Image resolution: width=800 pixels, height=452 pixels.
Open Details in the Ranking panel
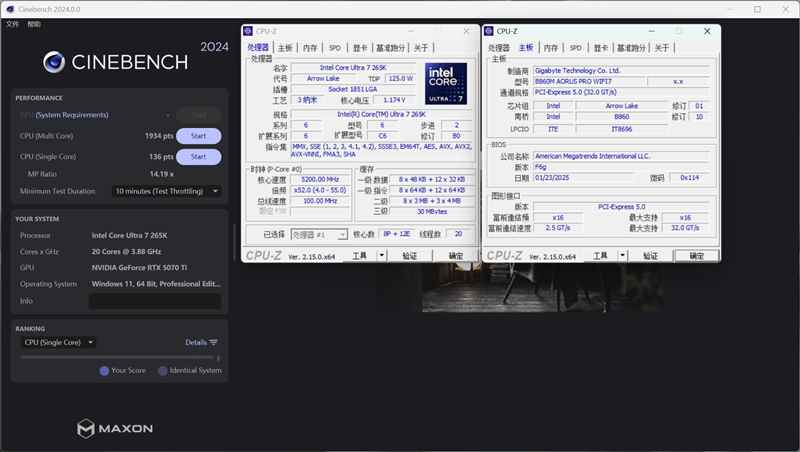click(x=201, y=342)
